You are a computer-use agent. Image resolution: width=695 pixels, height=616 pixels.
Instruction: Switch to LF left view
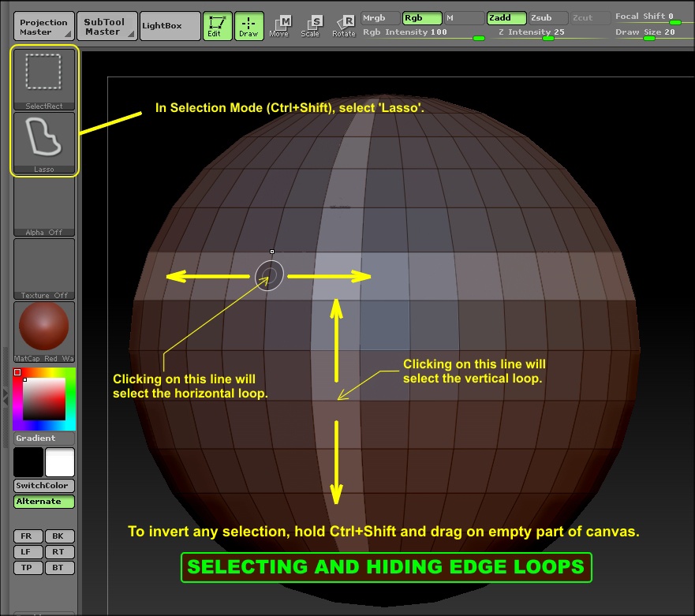pos(28,552)
